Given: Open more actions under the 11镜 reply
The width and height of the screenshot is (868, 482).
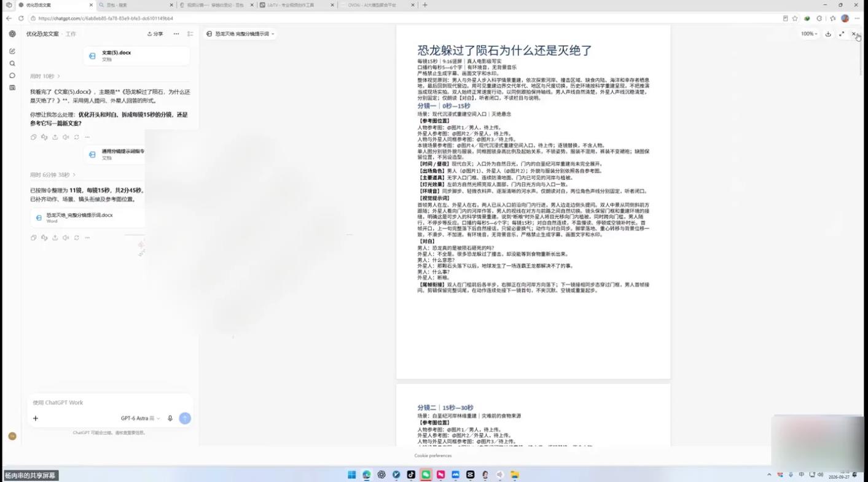Looking at the screenshot, I should pyautogui.click(x=87, y=238).
